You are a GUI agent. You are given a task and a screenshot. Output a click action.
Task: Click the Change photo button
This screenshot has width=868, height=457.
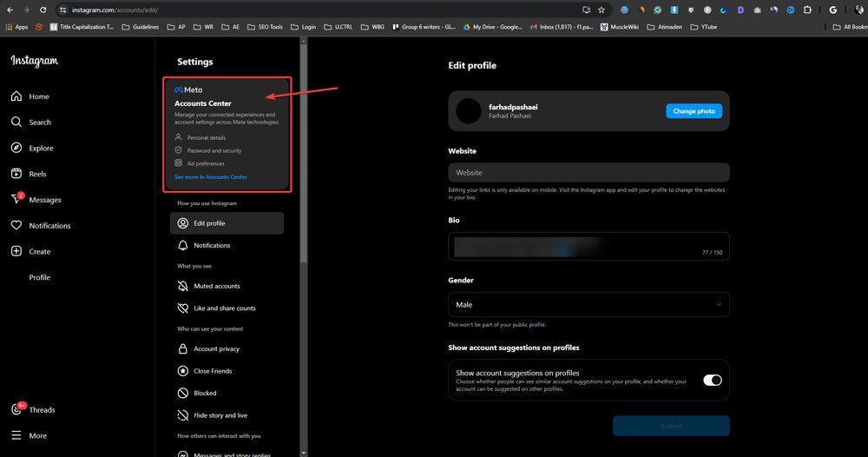(694, 111)
